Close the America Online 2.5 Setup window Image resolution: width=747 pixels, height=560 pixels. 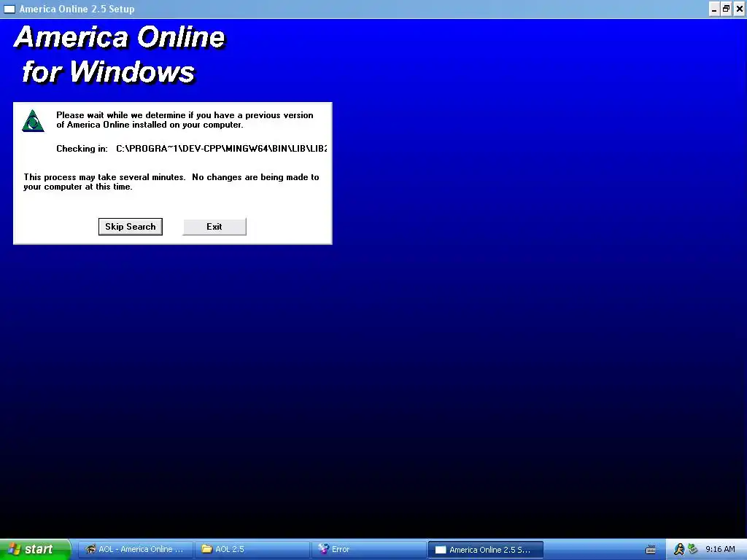click(739, 9)
